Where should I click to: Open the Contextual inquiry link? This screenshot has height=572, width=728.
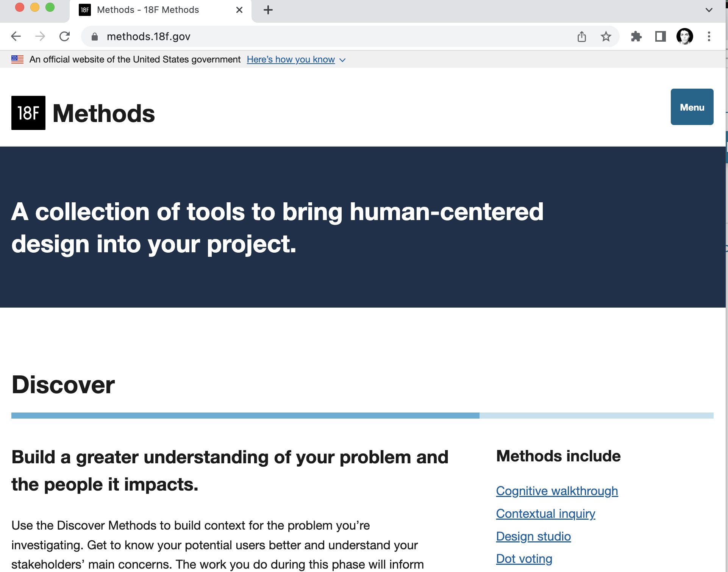point(545,514)
